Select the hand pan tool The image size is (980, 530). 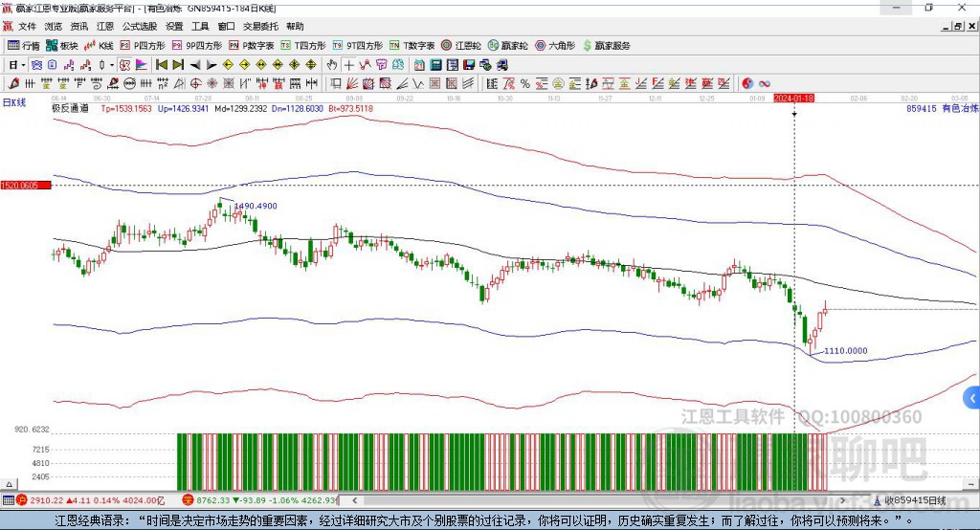tap(332, 65)
